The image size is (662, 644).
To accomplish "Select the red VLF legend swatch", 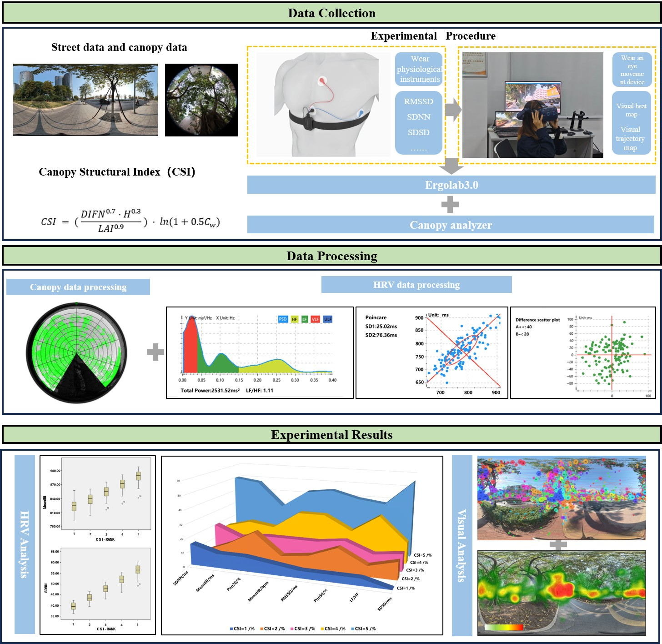I will click(315, 319).
